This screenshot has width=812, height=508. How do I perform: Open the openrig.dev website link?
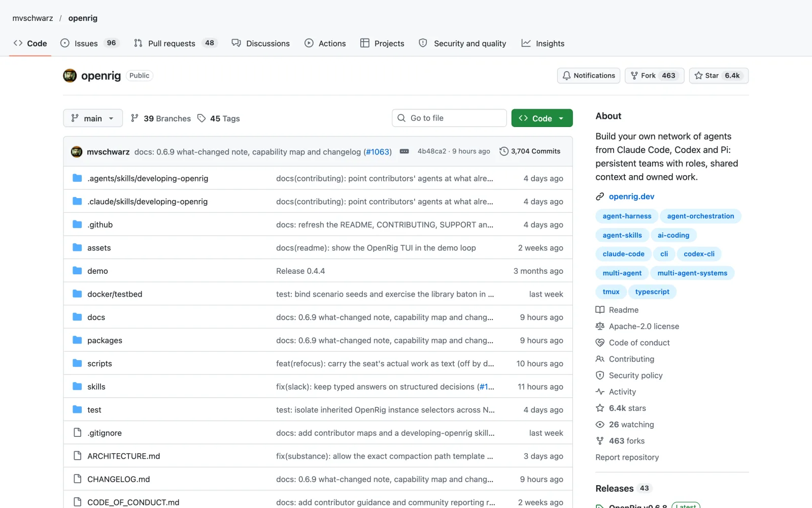(x=631, y=197)
